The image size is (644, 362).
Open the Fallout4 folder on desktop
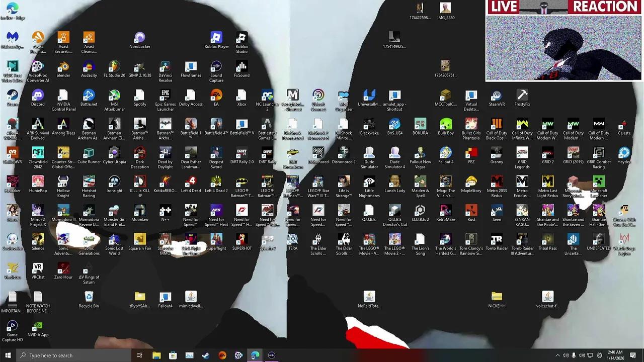166,300
